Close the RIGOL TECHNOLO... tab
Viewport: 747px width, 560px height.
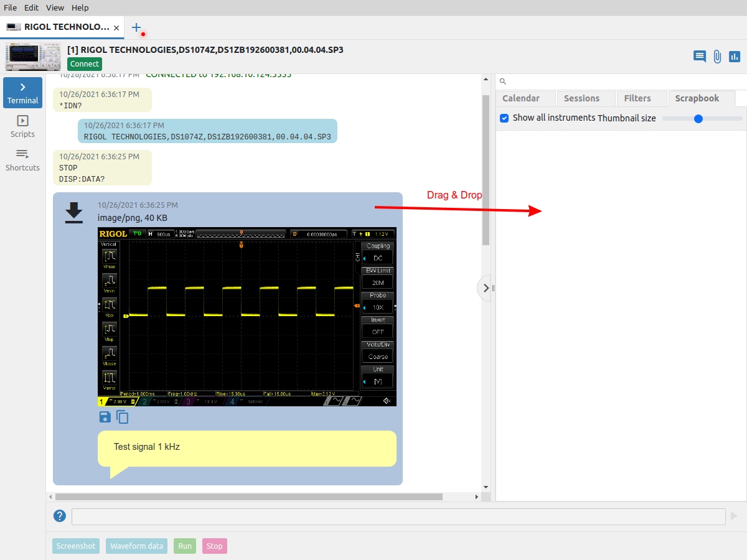tap(117, 27)
